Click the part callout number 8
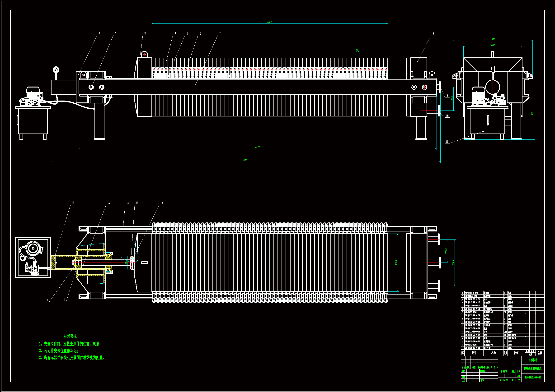555x392 pixels. point(433,33)
